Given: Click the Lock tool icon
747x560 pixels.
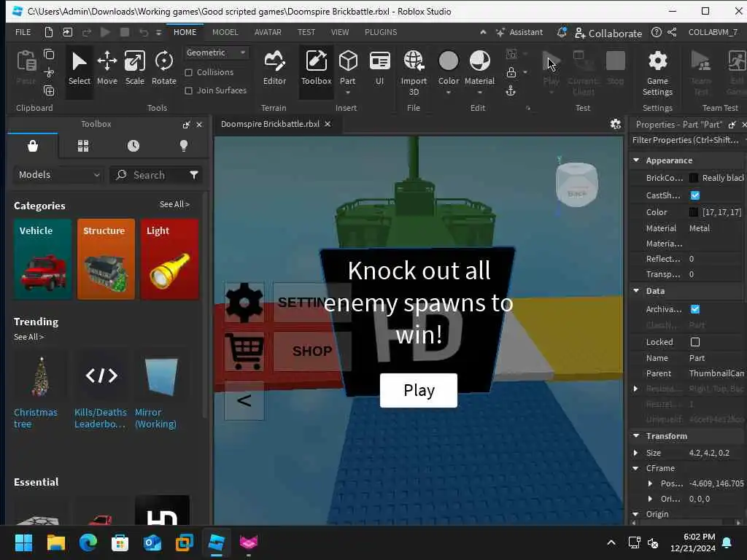Looking at the screenshot, I should pyautogui.click(x=511, y=72).
